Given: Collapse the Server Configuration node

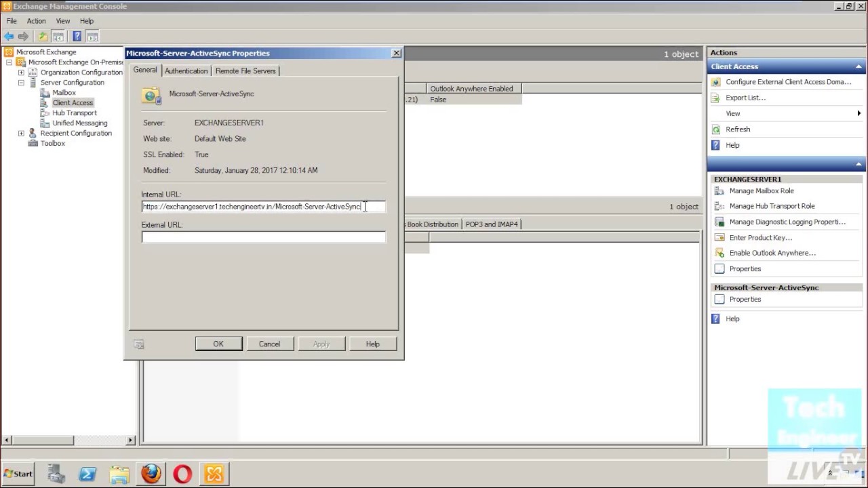Looking at the screenshot, I should pos(21,83).
